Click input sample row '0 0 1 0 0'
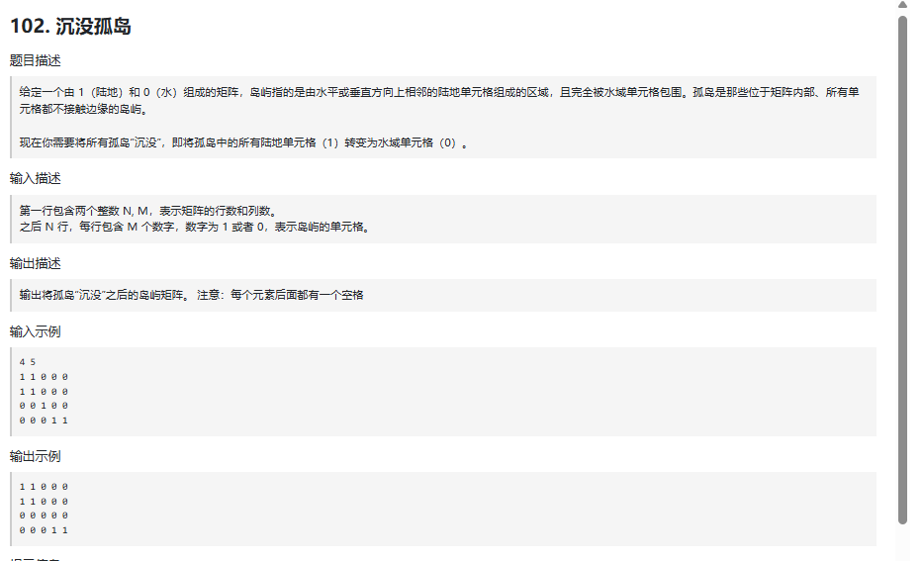 click(x=44, y=406)
